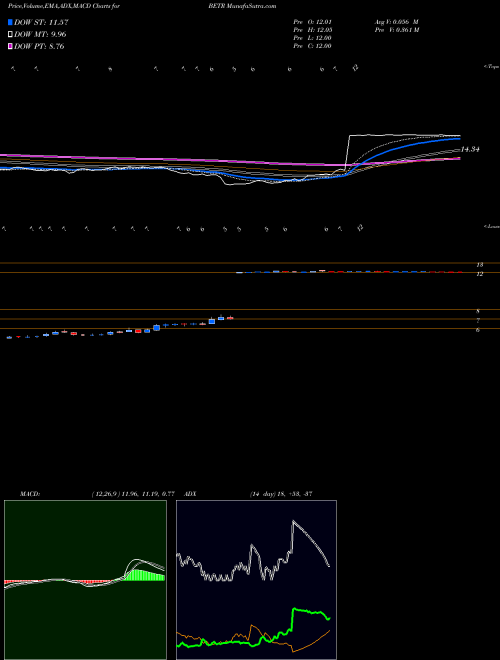Click the magenta DOW PT legend swatch
This screenshot has width=500, height=660.
coord(10,46)
